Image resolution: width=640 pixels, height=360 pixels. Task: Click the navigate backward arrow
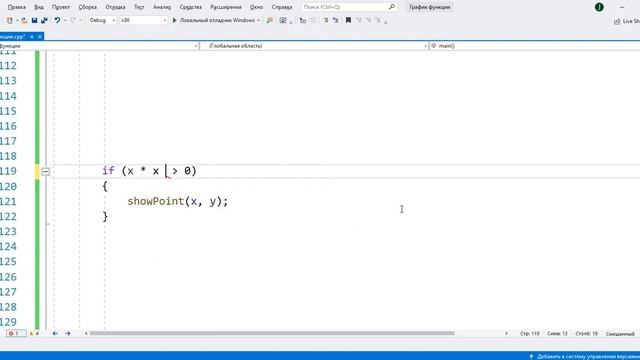coord(55,333)
